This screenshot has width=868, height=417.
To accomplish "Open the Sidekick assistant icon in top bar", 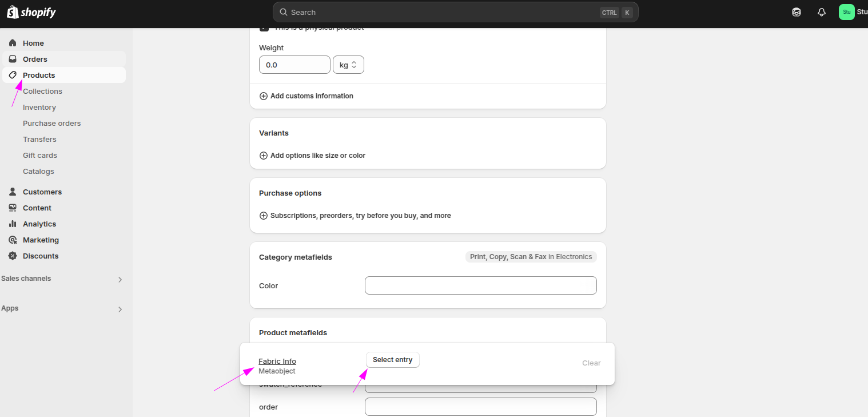I will 797,12.
